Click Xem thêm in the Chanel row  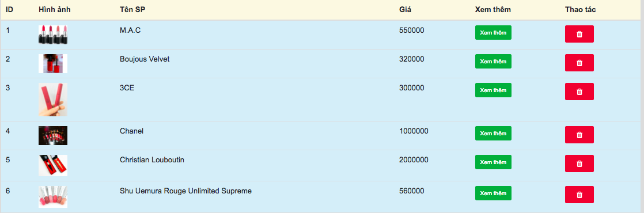[493, 133]
